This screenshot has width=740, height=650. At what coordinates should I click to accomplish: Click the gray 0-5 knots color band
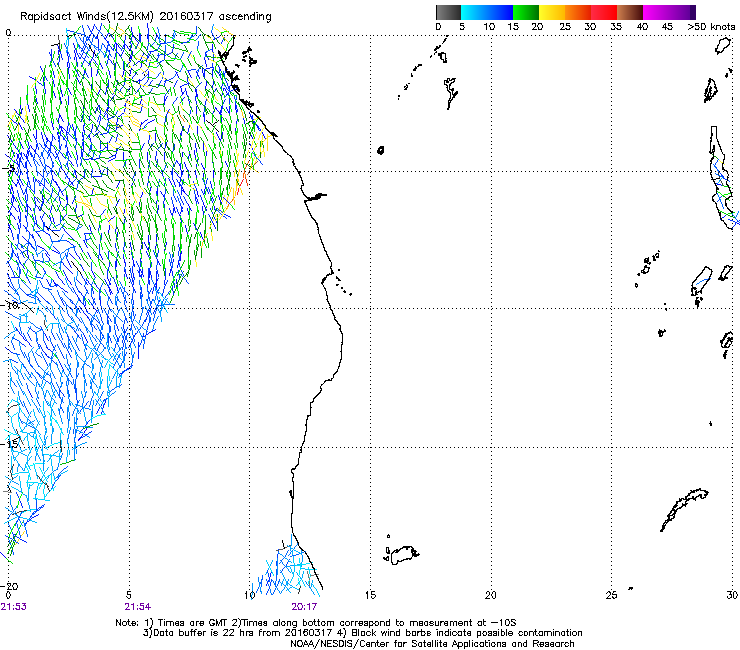pyautogui.click(x=448, y=12)
